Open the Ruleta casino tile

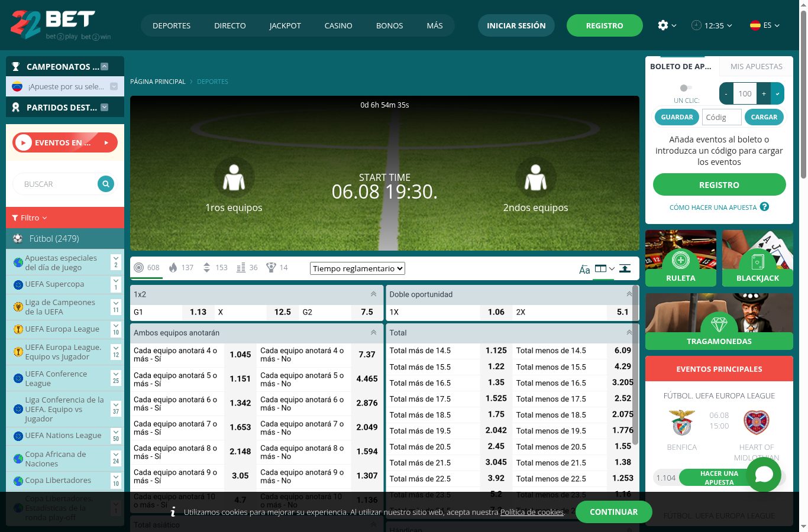pyautogui.click(x=681, y=258)
